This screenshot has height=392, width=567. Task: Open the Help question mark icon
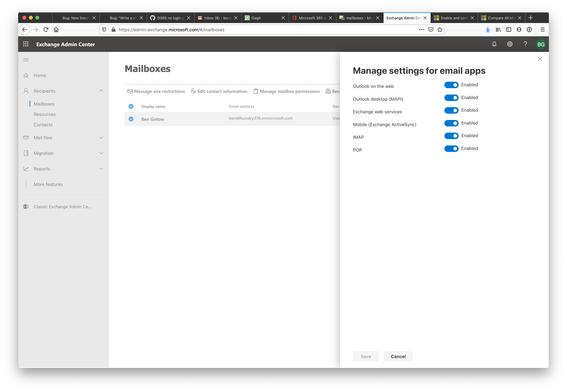[525, 44]
